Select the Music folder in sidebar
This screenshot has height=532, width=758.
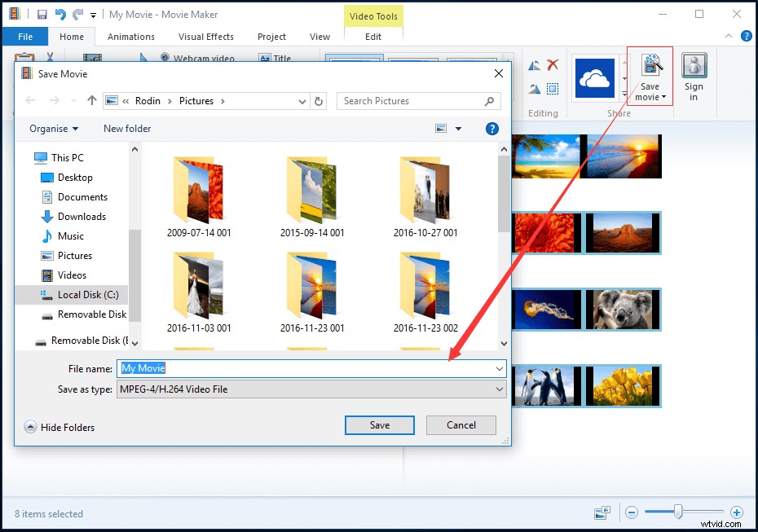71,235
